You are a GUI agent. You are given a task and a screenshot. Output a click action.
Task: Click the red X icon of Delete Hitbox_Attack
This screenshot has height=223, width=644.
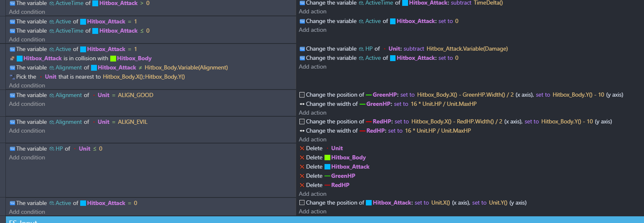302,167
